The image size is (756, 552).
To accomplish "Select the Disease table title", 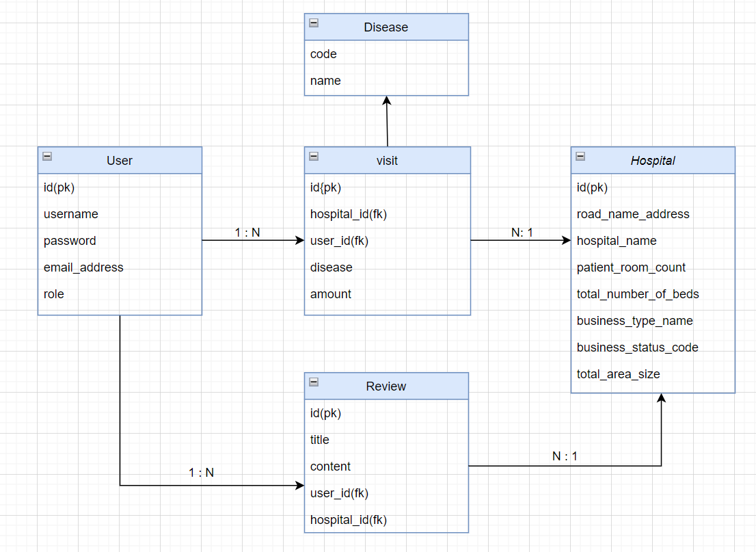I will 386,27.
